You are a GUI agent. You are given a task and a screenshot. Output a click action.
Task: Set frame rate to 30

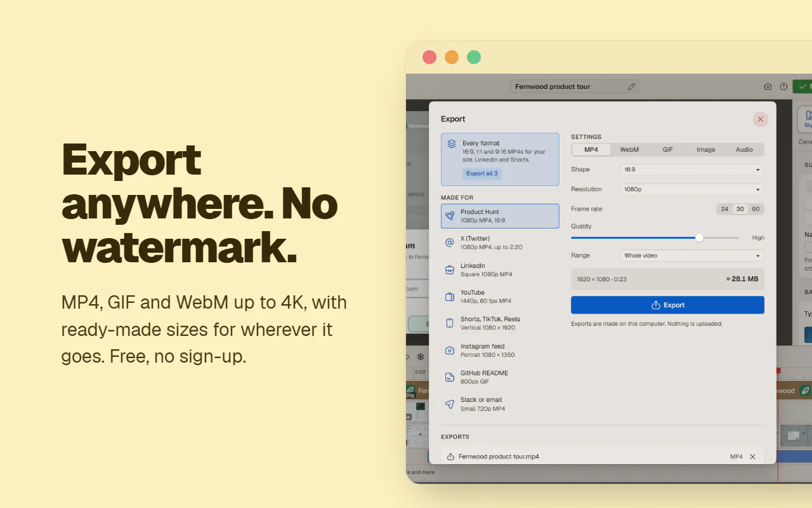click(x=740, y=209)
